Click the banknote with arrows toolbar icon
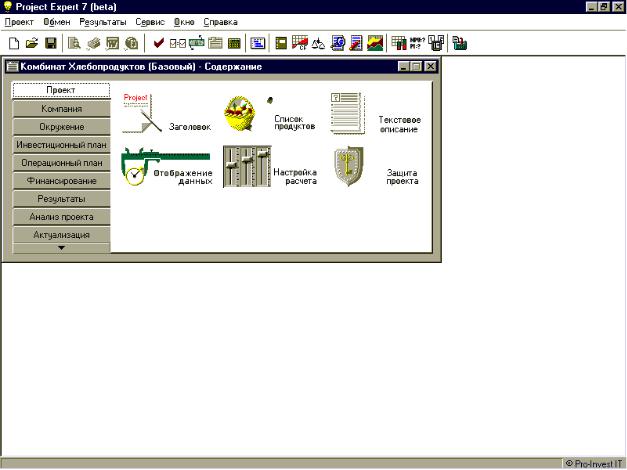Image resolution: width=627 pixels, height=470 pixels. click(x=196, y=43)
